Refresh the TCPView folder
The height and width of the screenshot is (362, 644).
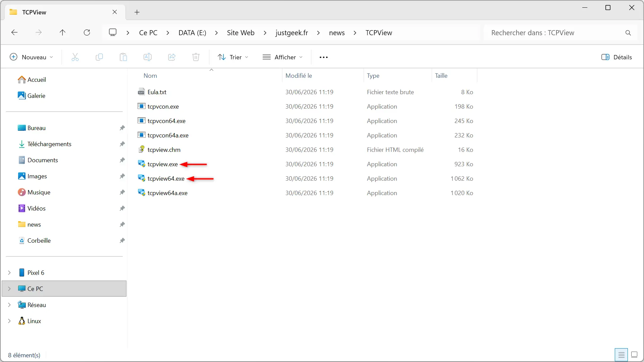[87, 33]
